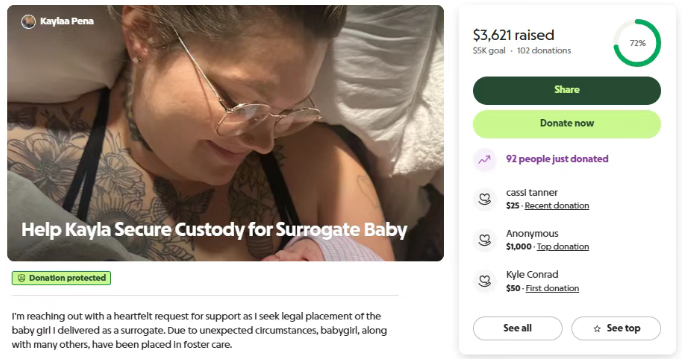Click the star icon in See top
This screenshot has width=683, height=361.
click(x=597, y=329)
